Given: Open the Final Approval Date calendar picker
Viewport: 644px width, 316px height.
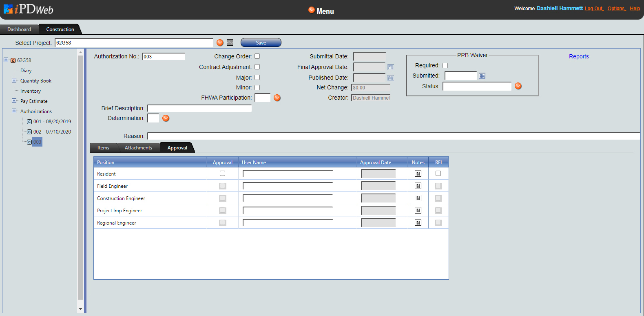Looking at the screenshot, I should click(391, 67).
